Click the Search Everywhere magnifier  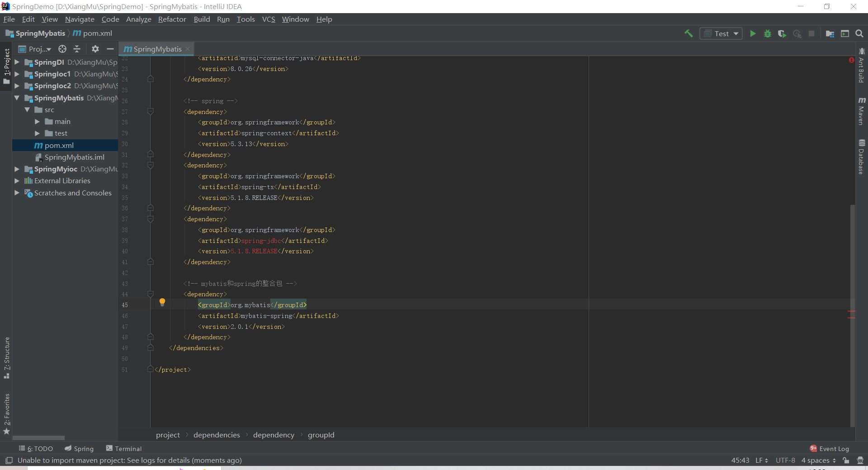859,33
